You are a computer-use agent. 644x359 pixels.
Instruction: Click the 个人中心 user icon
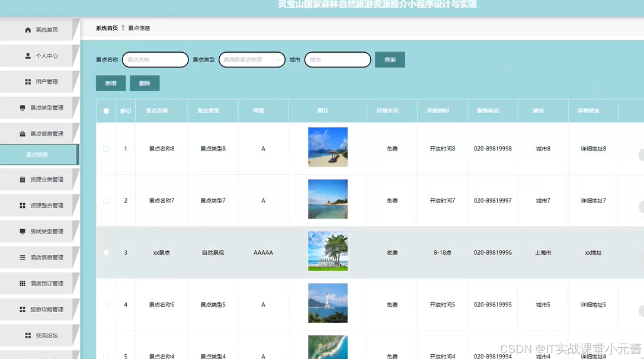click(x=28, y=56)
